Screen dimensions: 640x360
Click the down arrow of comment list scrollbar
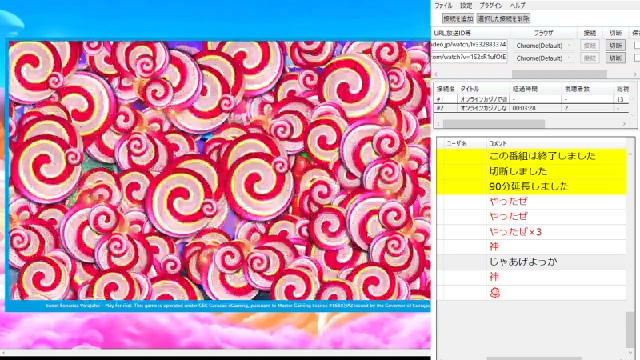[631, 352]
